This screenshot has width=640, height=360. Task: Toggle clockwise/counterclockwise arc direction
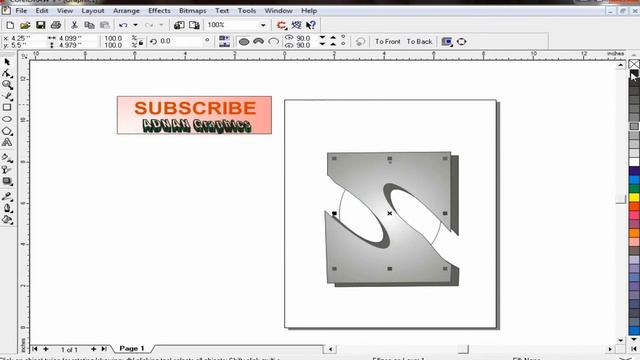click(360, 42)
